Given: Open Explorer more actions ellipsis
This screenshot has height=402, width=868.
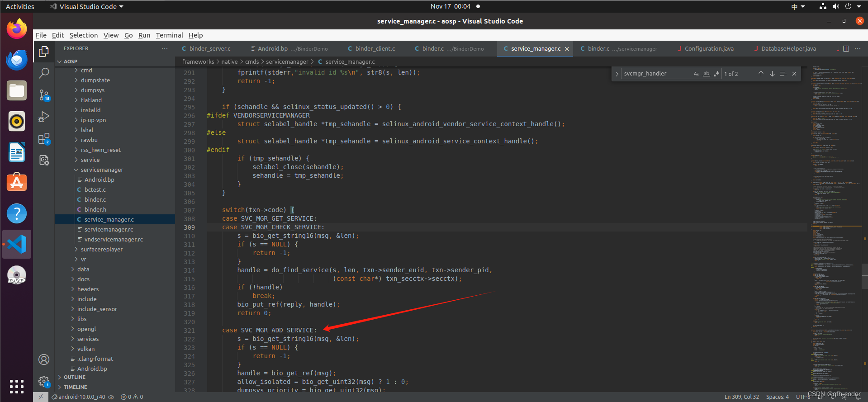Looking at the screenshot, I should coord(165,48).
